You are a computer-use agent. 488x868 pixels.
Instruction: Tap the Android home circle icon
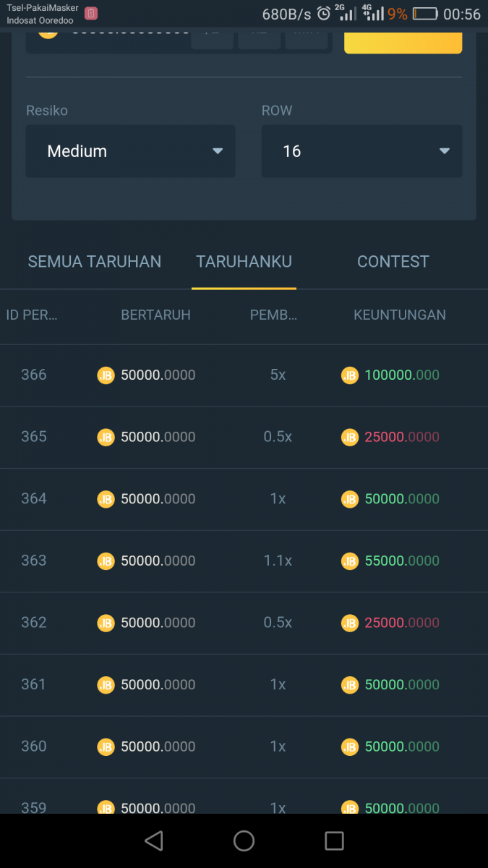(244, 841)
